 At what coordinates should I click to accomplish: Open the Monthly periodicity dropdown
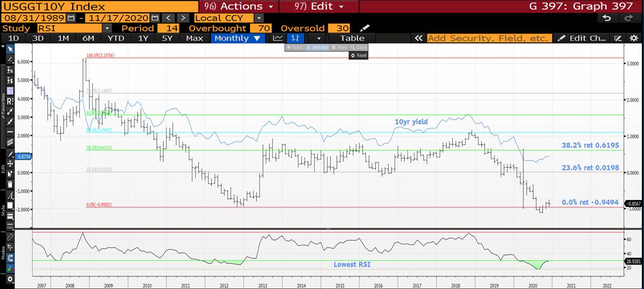pos(238,38)
